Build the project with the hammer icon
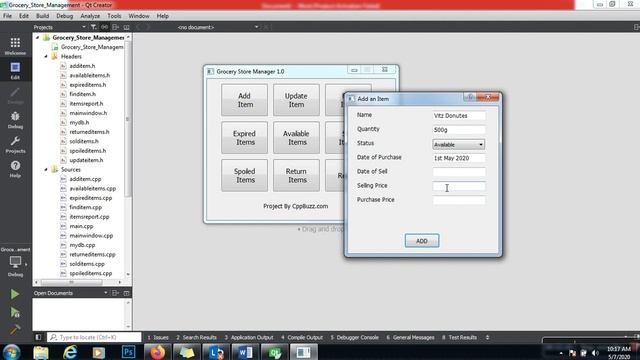Viewport: 640px width, 360px height. 15,329
